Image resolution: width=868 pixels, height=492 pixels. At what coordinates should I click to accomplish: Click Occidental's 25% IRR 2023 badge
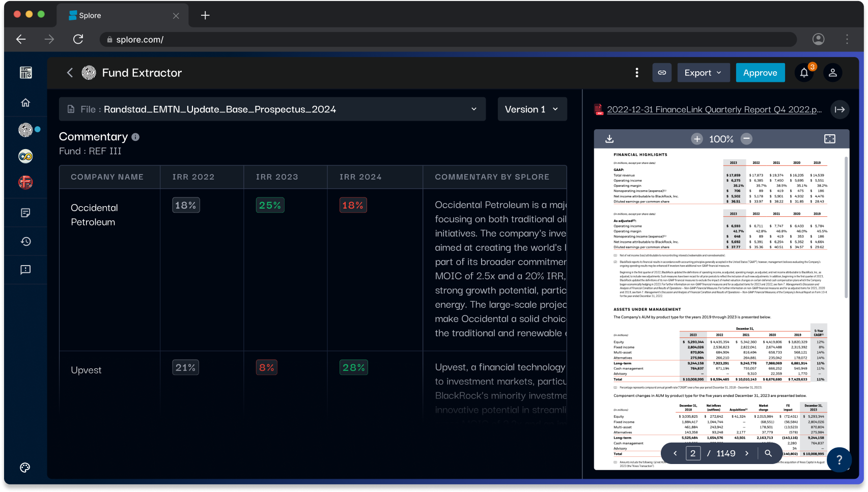click(x=270, y=205)
